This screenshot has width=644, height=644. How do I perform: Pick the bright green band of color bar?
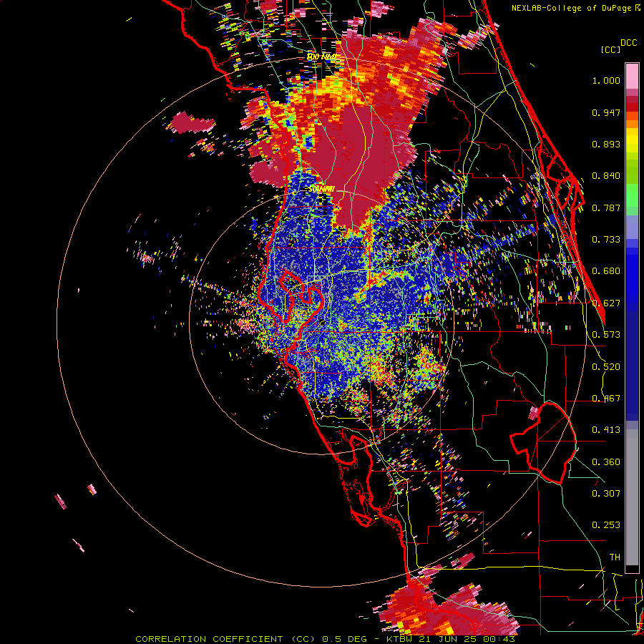(x=632, y=195)
